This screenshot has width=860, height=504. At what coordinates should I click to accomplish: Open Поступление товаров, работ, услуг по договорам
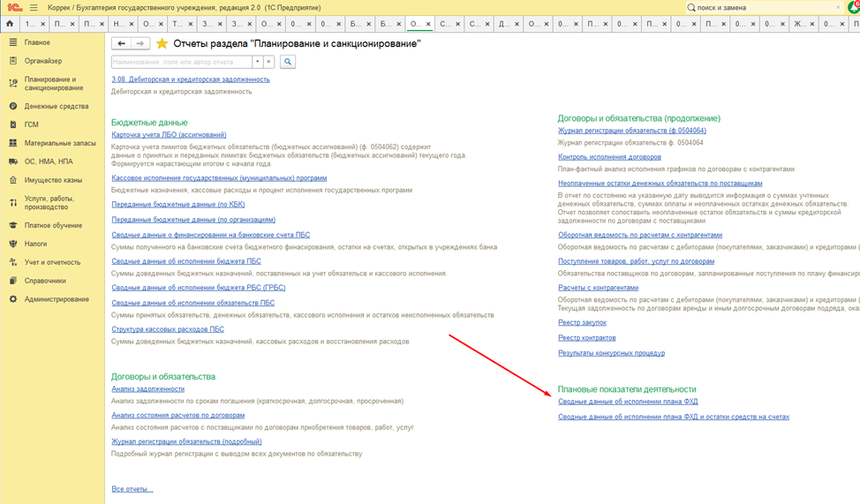pos(637,261)
